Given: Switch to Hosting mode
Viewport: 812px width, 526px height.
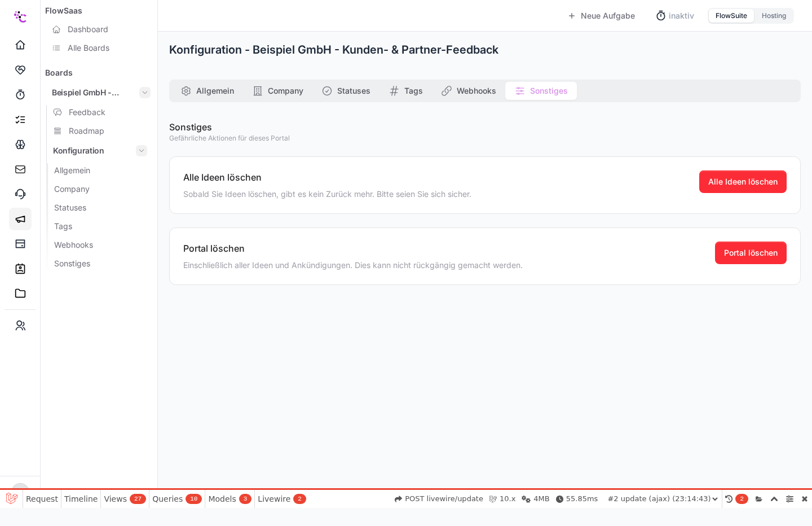Looking at the screenshot, I should point(774,16).
